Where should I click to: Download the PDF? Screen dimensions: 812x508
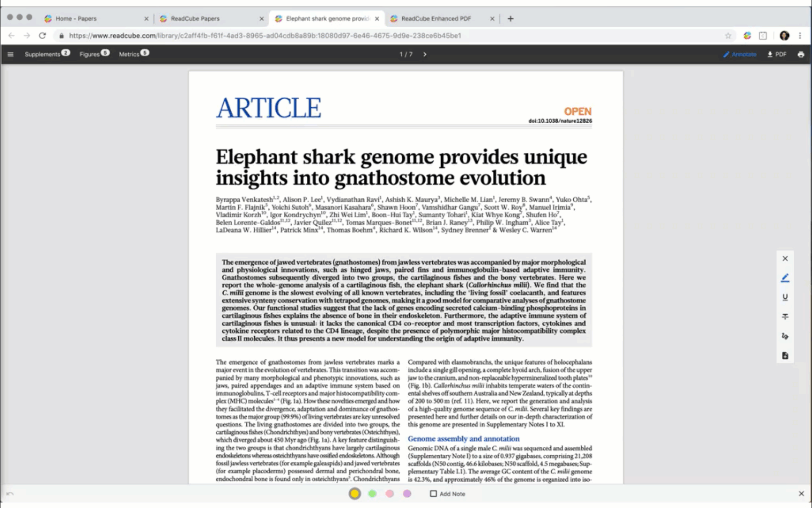[x=777, y=55]
